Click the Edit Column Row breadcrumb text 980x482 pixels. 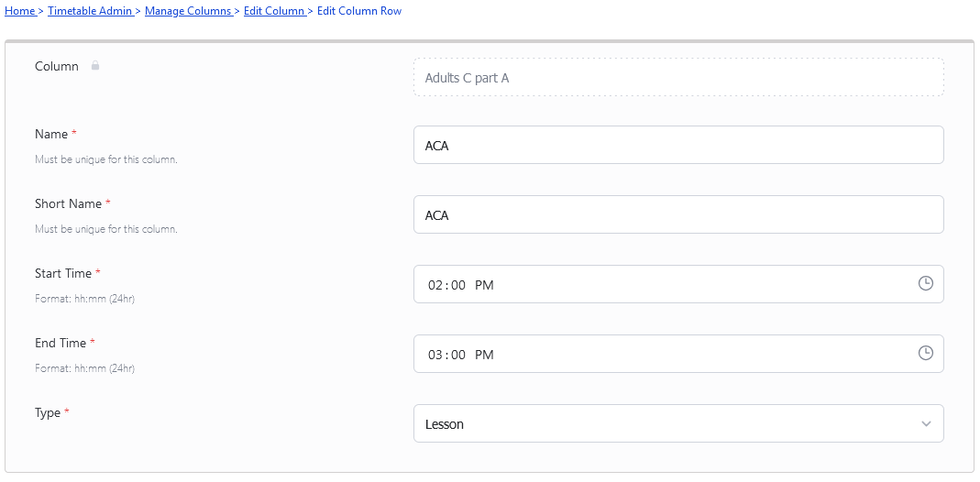(359, 11)
